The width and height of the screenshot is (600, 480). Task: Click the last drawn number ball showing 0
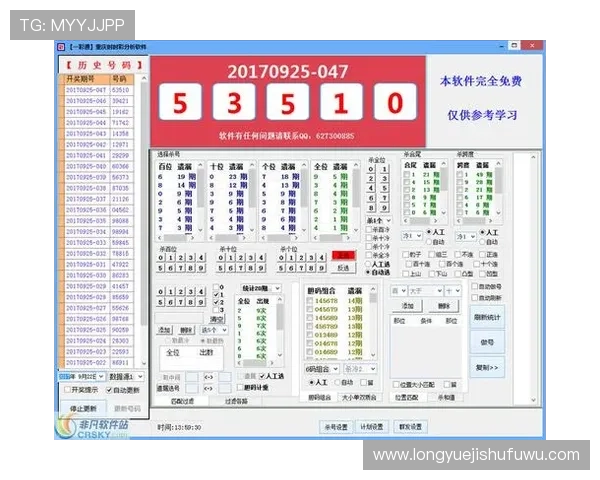[395, 103]
